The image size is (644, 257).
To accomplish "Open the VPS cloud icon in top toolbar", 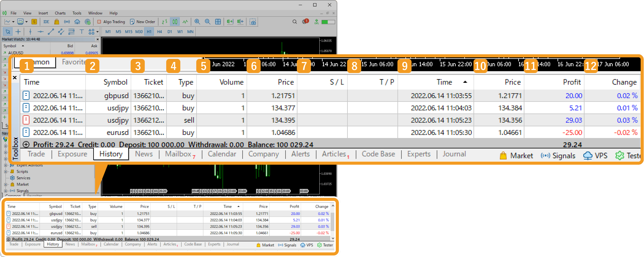I will [x=77, y=22].
